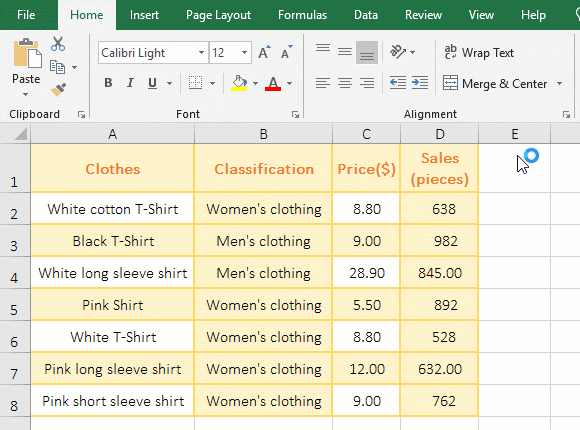Select column D header
This screenshot has width=580, height=430.
(439, 134)
